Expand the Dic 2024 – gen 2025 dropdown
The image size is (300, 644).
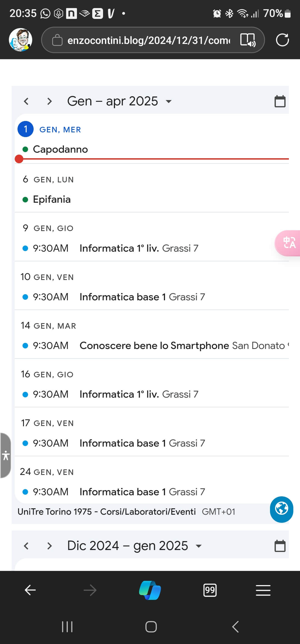tap(198, 546)
